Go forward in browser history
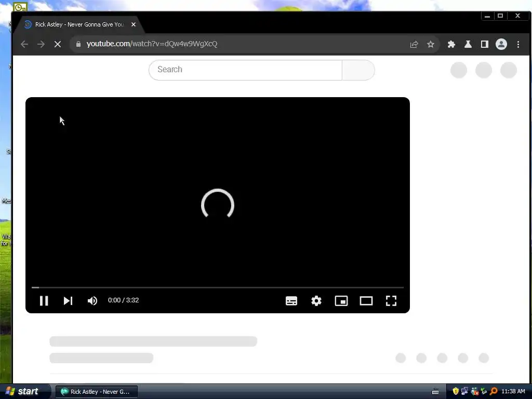 pyautogui.click(x=41, y=44)
